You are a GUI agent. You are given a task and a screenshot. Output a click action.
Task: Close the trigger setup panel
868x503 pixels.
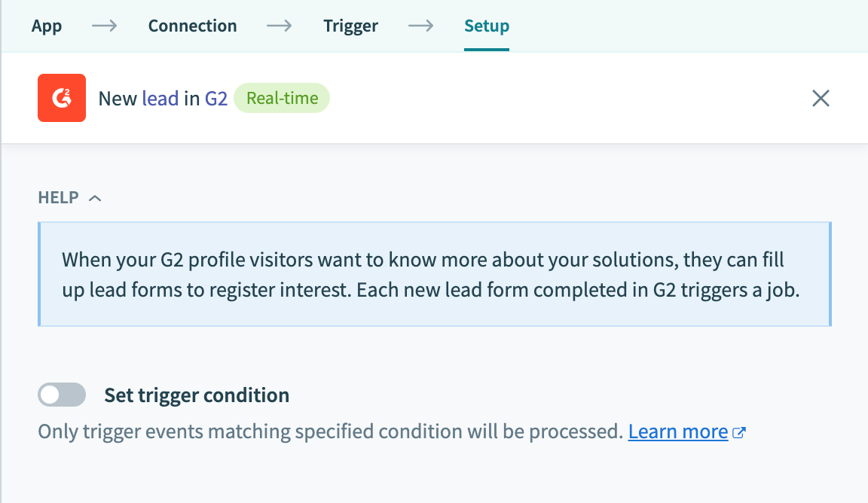(x=821, y=98)
